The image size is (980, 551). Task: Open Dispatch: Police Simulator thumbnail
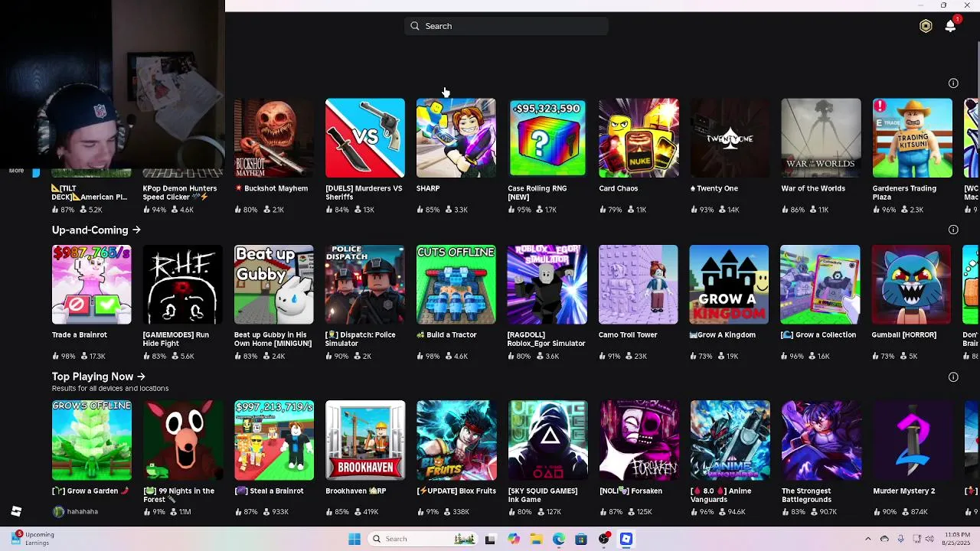pyautogui.click(x=364, y=285)
